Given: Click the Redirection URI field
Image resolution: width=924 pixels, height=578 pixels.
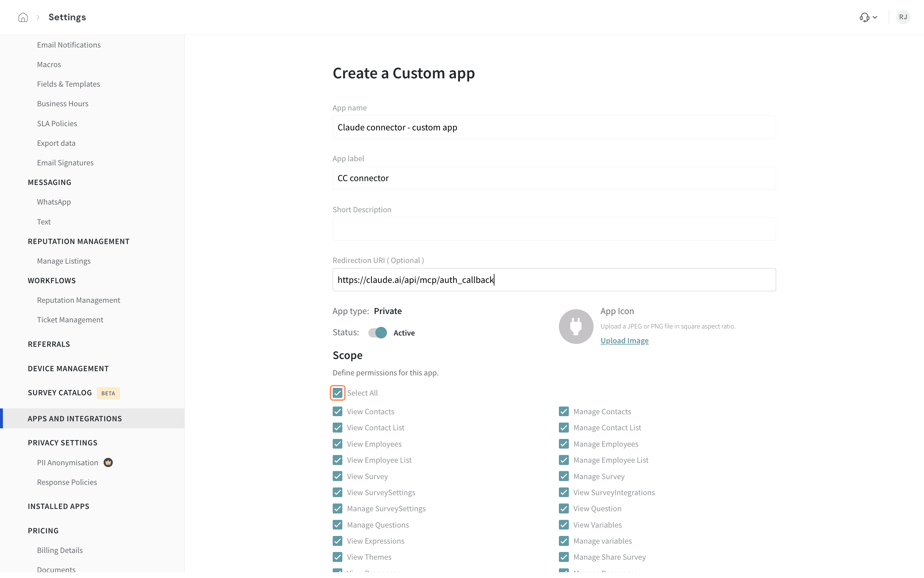Looking at the screenshot, I should click(x=554, y=280).
